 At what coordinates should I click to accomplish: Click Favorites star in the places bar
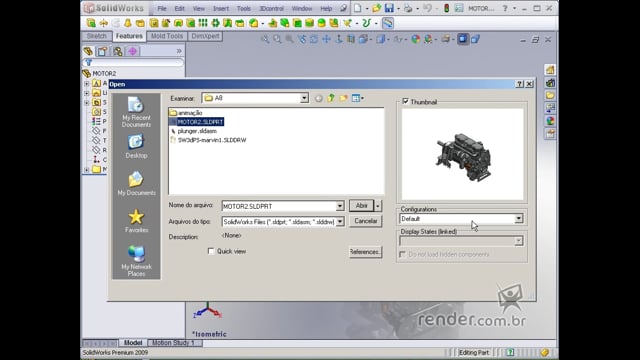136,221
